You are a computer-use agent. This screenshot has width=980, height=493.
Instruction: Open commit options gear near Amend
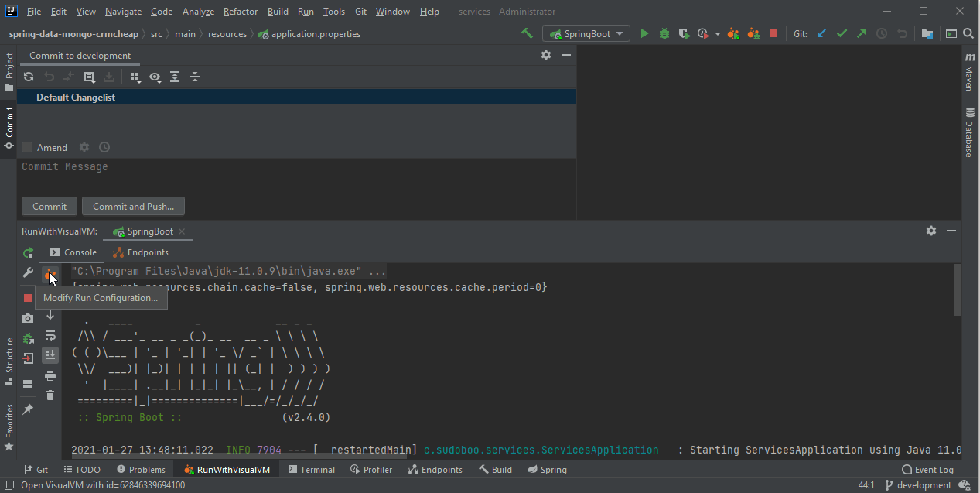(84, 147)
